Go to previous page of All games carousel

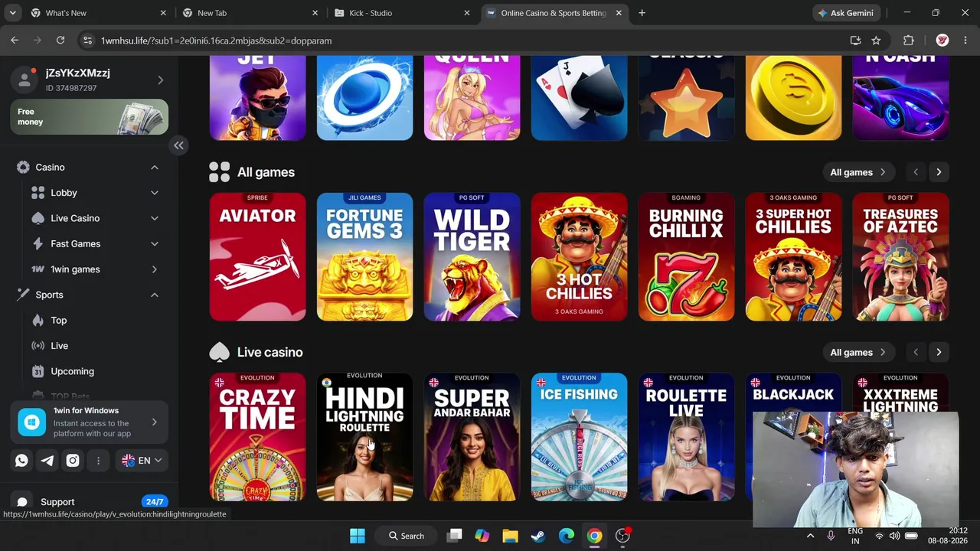(916, 172)
